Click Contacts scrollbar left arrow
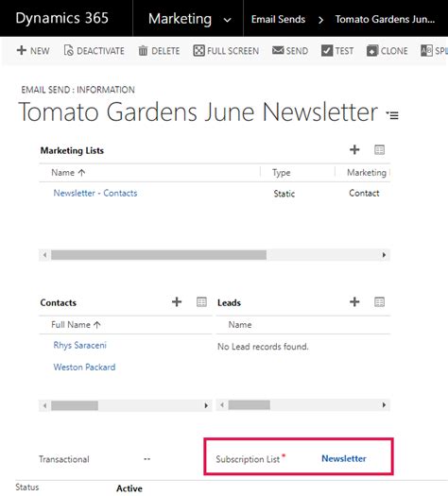 click(44, 405)
